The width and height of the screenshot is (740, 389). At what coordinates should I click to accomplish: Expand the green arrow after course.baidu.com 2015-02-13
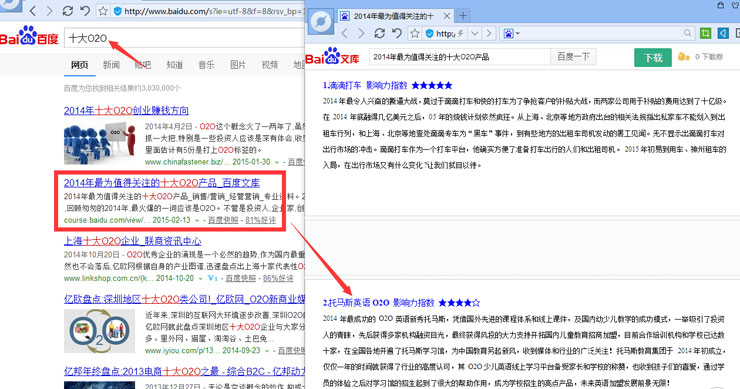[197, 220]
